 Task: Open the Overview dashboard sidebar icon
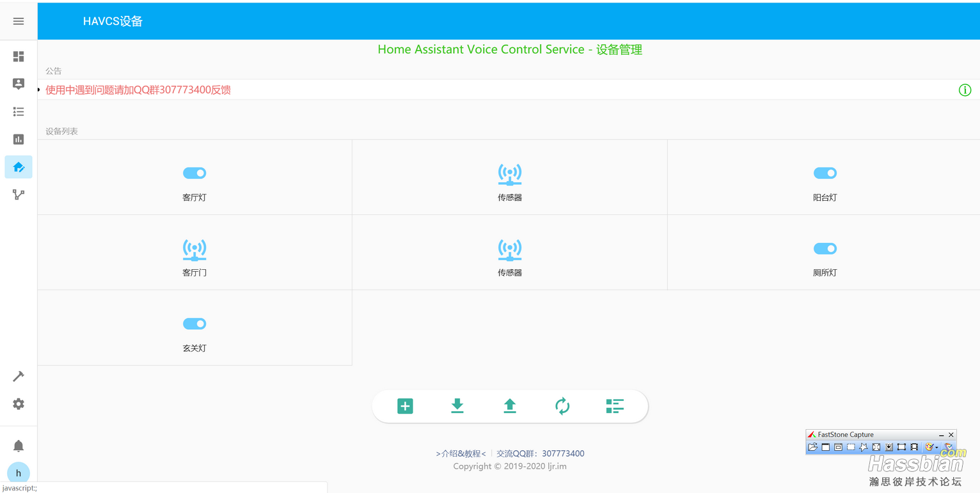pos(19,56)
